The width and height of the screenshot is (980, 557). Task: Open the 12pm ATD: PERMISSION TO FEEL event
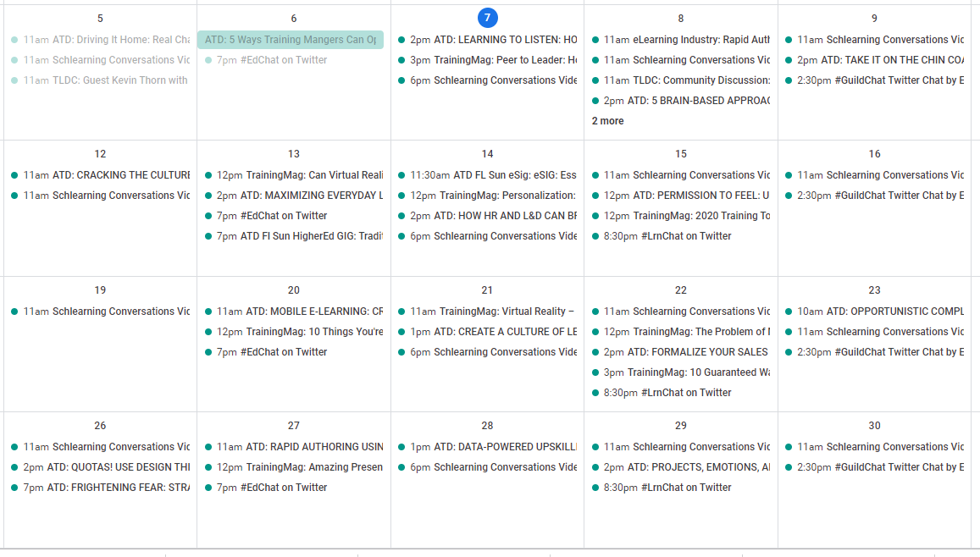click(681, 196)
